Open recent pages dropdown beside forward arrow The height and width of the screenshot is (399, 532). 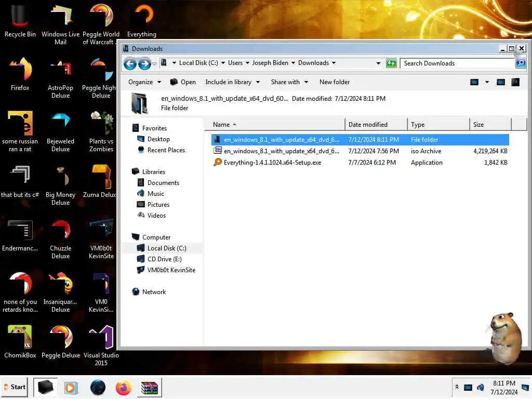pyautogui.click(x=155, y=64)
